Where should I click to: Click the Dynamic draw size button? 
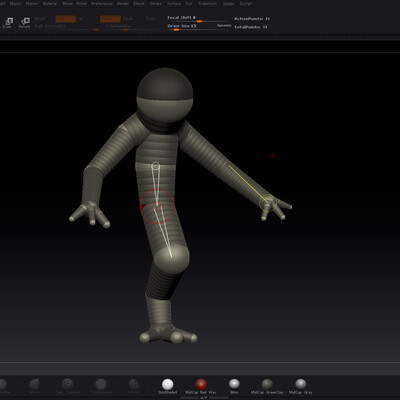click(x=224, y=26)
